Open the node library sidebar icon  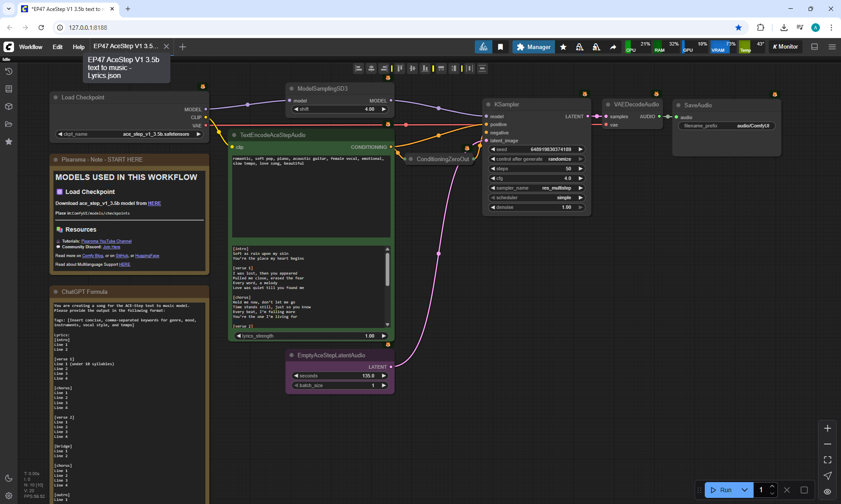(x=9, y=89)
